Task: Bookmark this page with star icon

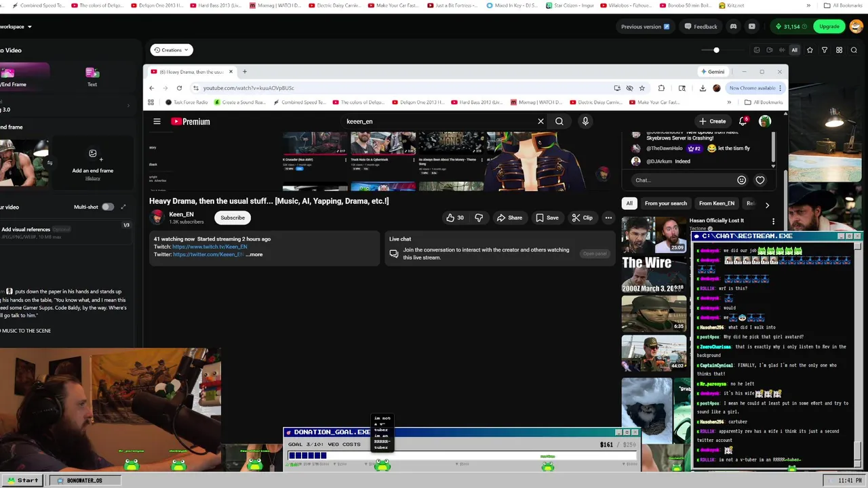Action: [642, 87]
